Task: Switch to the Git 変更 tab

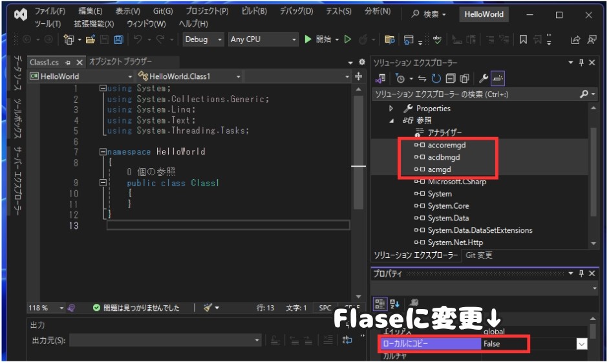Action: (x=479, y=255)
